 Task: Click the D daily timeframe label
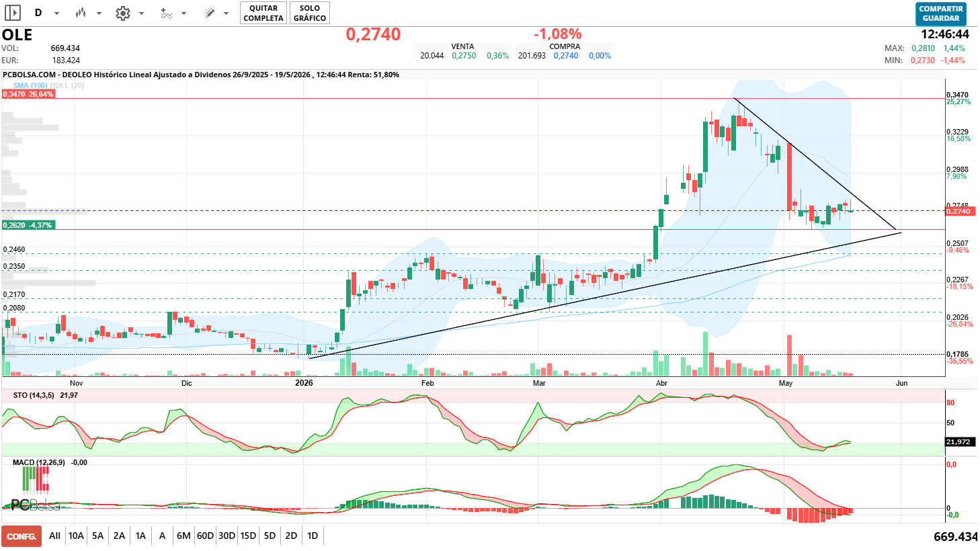click(38, 13)
